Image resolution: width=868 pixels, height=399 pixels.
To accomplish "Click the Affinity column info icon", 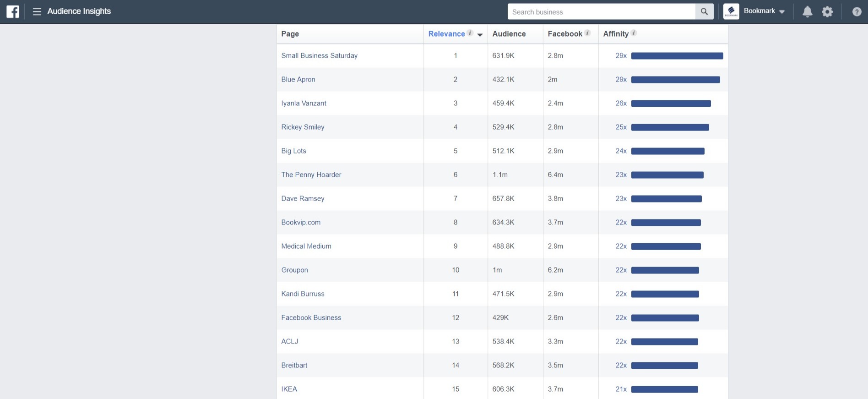I will tap(634, 33).
